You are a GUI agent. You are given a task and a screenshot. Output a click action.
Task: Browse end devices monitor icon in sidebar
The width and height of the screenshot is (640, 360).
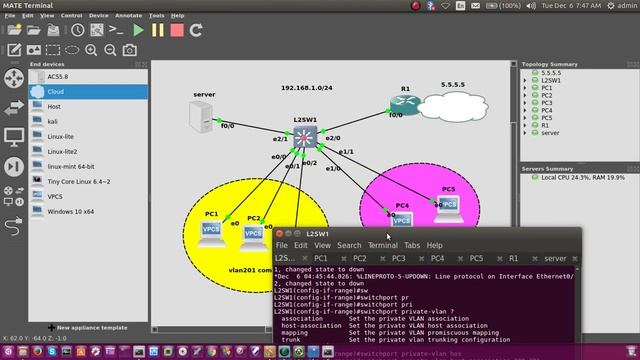[x=14, y=138]
